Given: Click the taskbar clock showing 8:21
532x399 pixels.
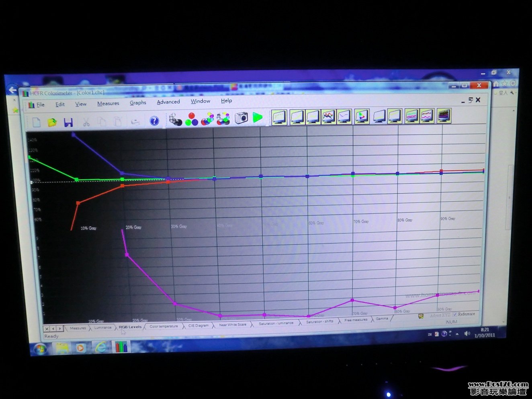Looking at the screenshot, I should (485, 333).
